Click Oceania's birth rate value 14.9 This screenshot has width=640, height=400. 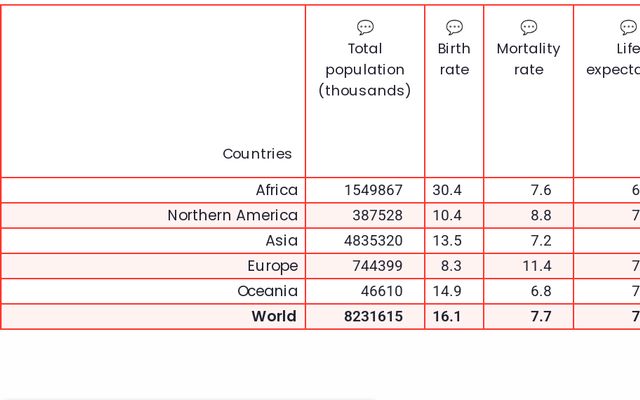coord(447,291)
